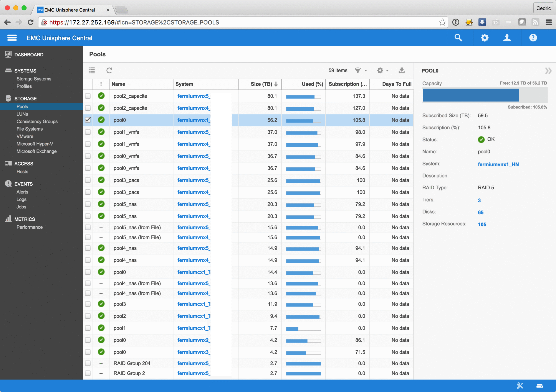Sort by the Subscription column header
This screenshot has height=392, width=556.
pyautogui.click(x=347, y=84)
